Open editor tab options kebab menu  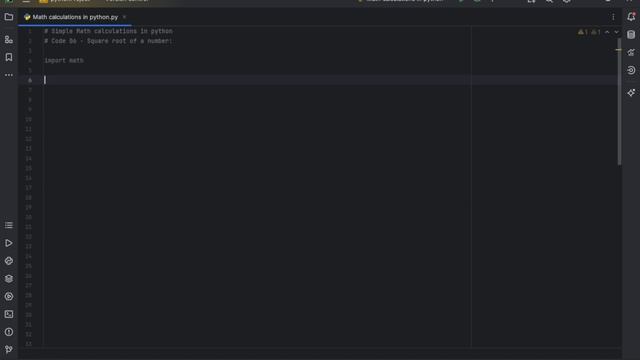coord(613,17)
